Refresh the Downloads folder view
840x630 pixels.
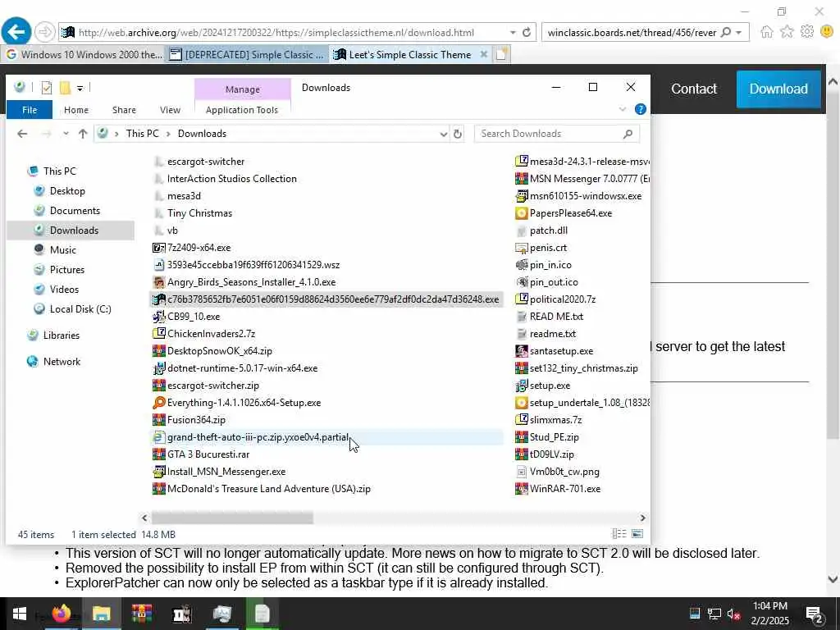point(458,134)
